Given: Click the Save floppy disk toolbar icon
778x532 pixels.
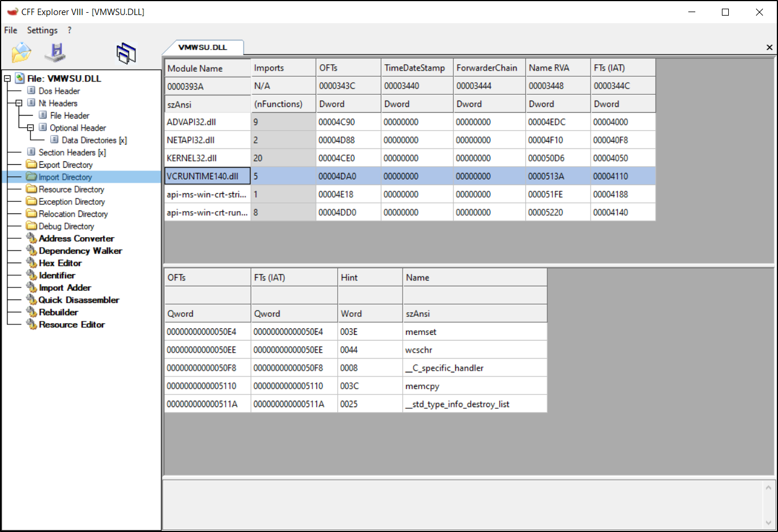Looking at the screenshot, I should coord(56,53).
